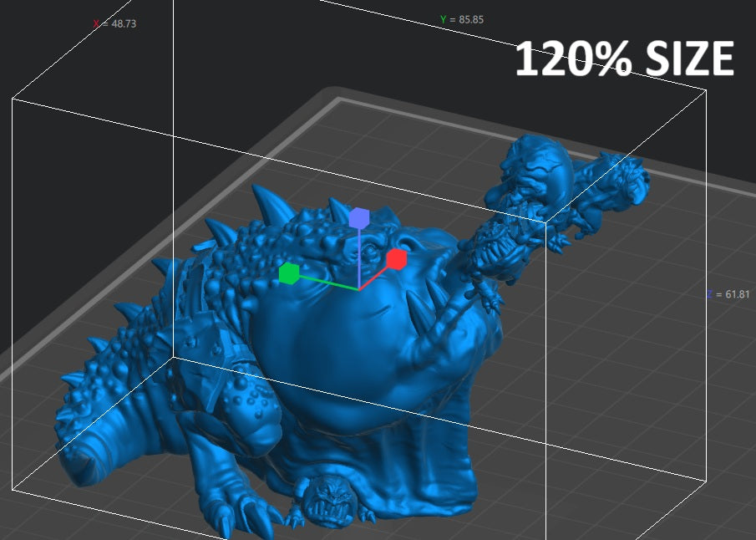Select the Y = 85.85 dimension label

point(462,20)
